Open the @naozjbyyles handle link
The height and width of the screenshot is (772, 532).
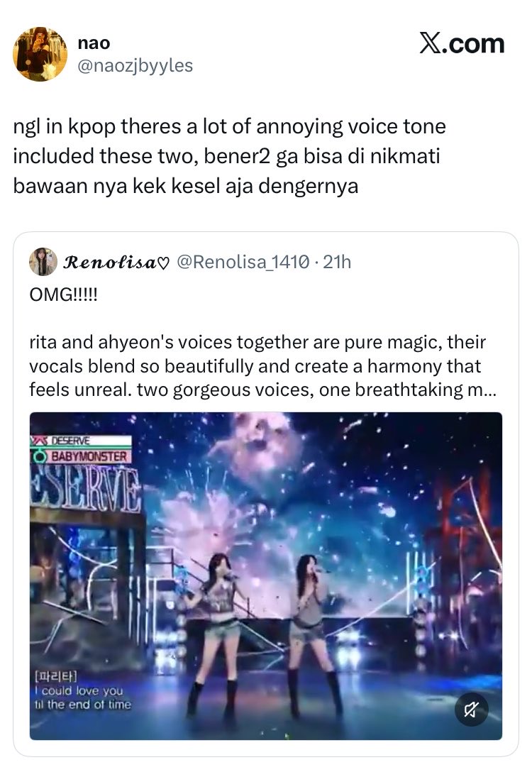(135, 65)
